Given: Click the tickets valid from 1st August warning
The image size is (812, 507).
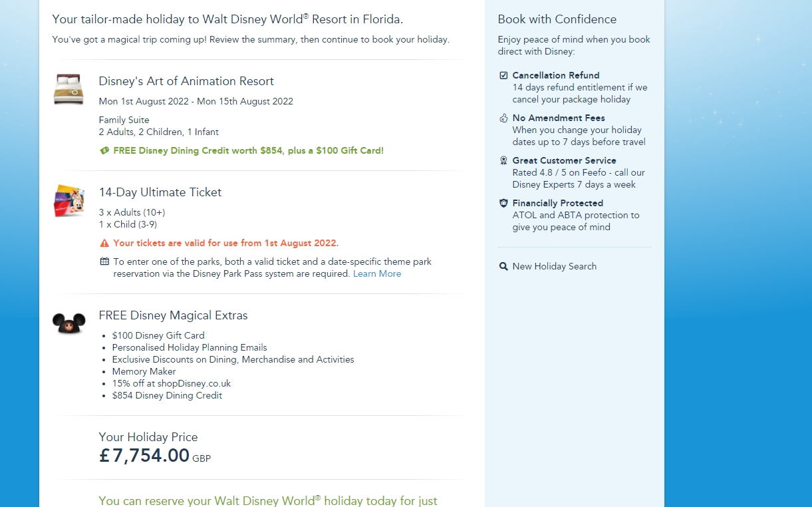Looking at the screenshot, I should coord(225,243).
